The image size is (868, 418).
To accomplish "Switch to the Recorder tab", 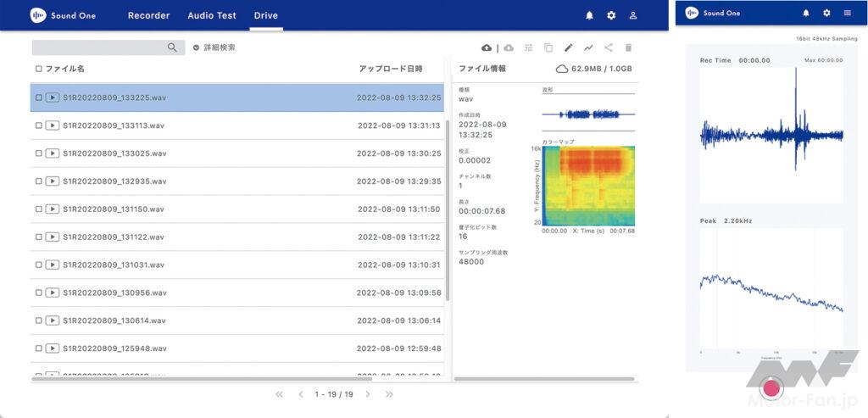I will click(x=148, y=15).
